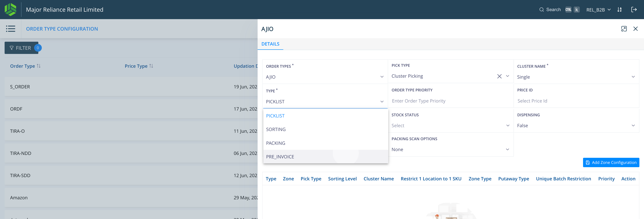Open the ORDF row
The image size is (644, 219).
(131, 109)
